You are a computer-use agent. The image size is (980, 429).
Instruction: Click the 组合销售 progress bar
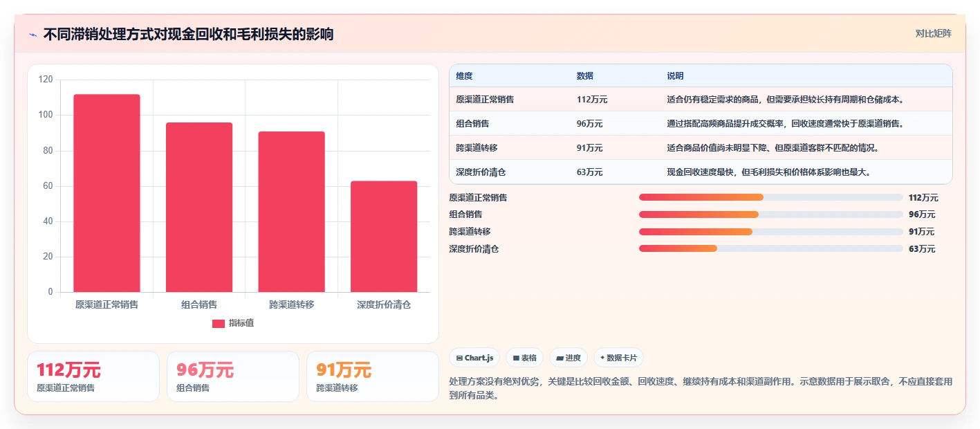point(770,214)
